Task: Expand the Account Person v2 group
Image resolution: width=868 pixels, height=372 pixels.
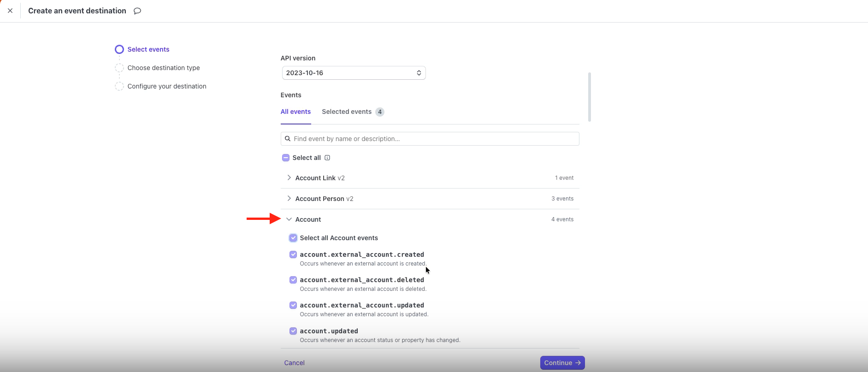Action: click(289, 199)
